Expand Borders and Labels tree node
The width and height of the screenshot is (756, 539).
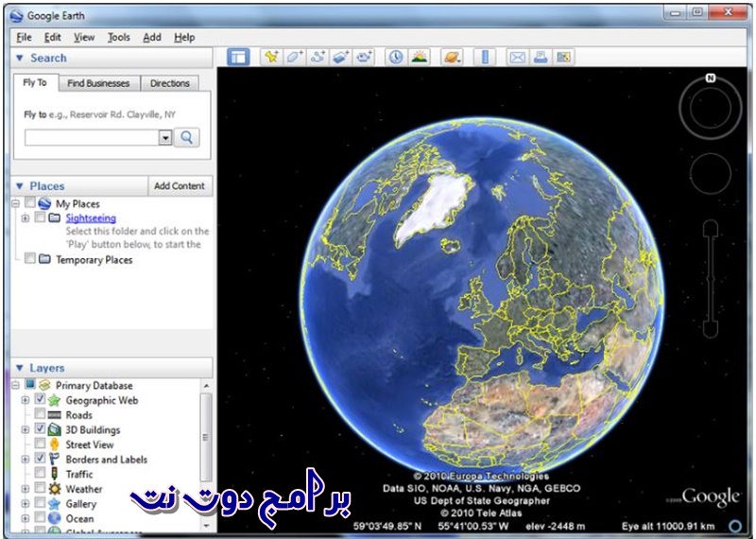26,460
